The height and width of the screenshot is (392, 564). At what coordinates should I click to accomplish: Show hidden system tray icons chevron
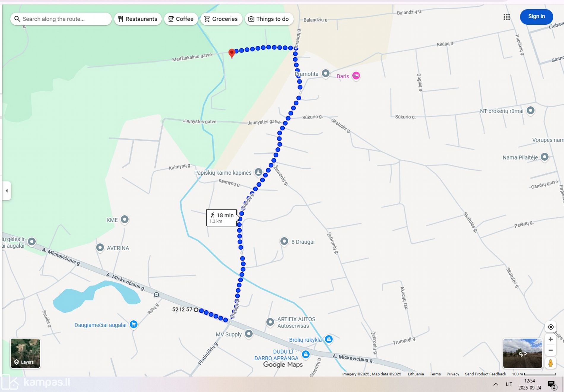496,384
